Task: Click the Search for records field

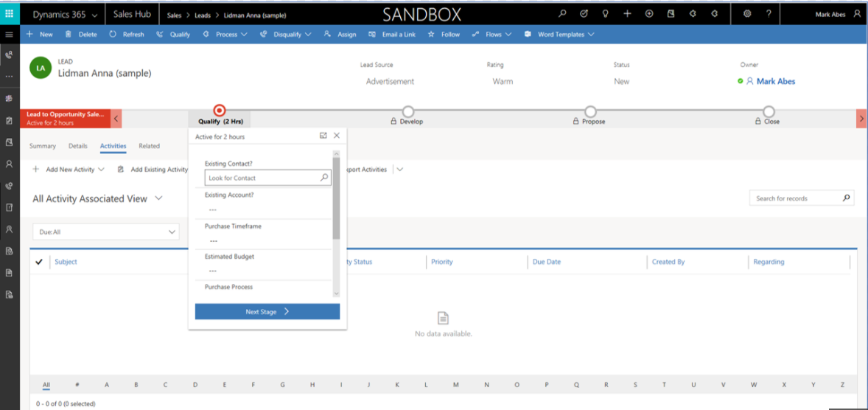Action: coord(802,198)
